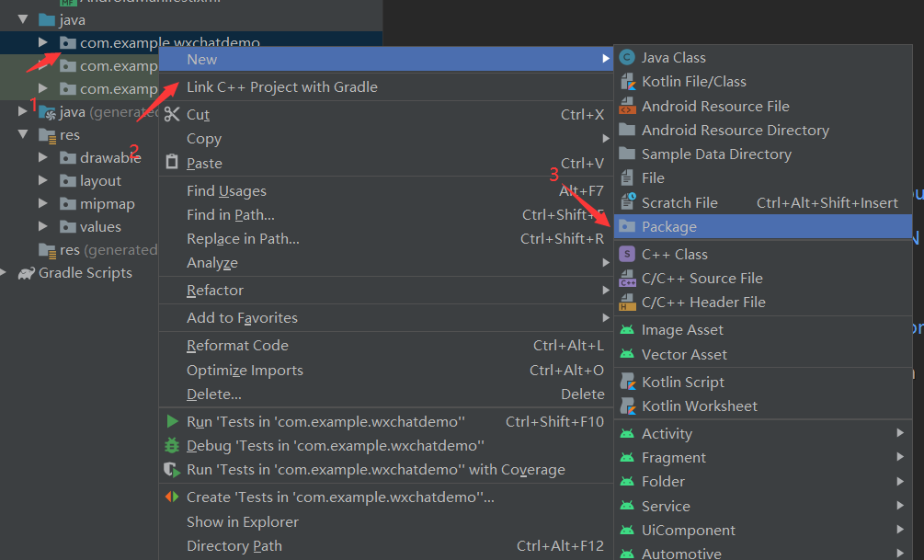Select Reformat Code entry
The height and width of the screenshot is (560, 924).
pos(386,346)
